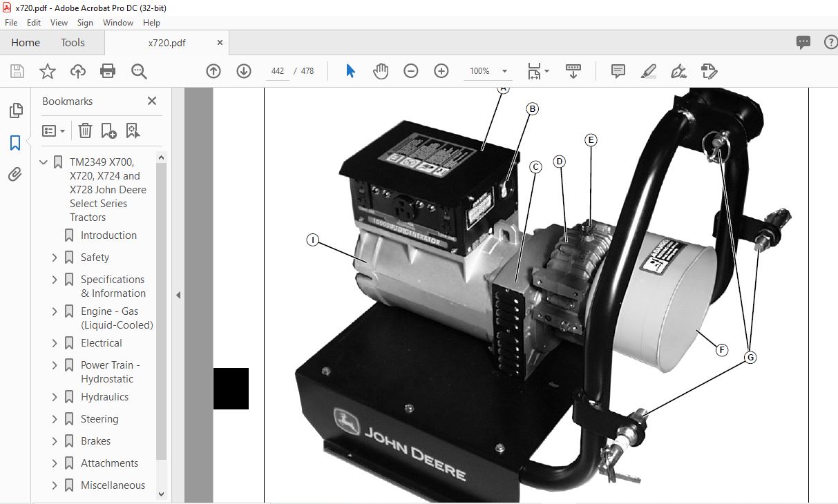The image size is (838, 504).
Task: Click the page number input field
Action: click(x=278, y=71)
